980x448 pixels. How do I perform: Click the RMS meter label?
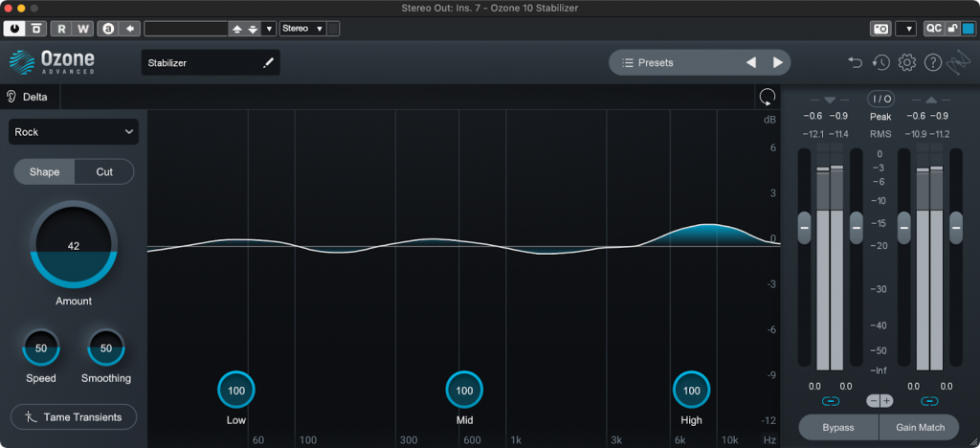(x=880, y=134)
